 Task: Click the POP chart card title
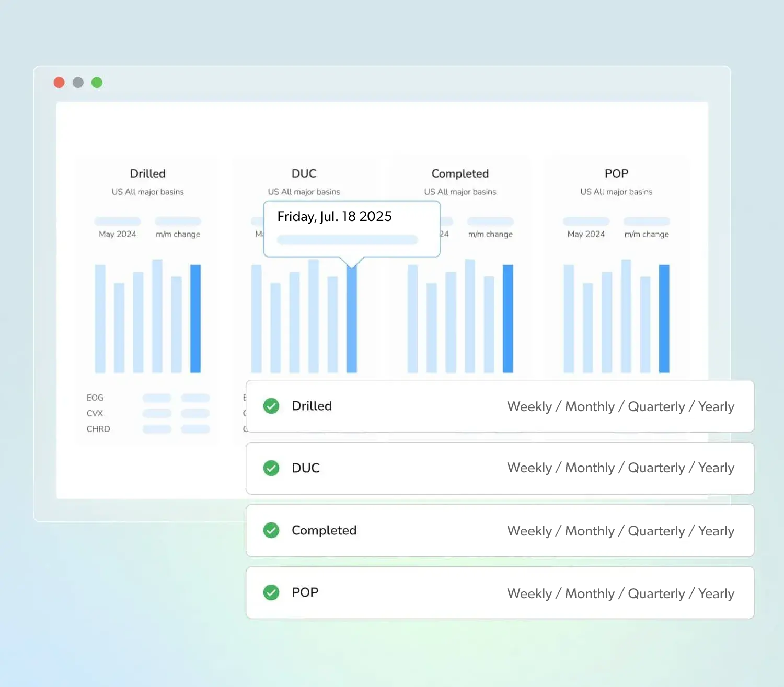(617, 173)
